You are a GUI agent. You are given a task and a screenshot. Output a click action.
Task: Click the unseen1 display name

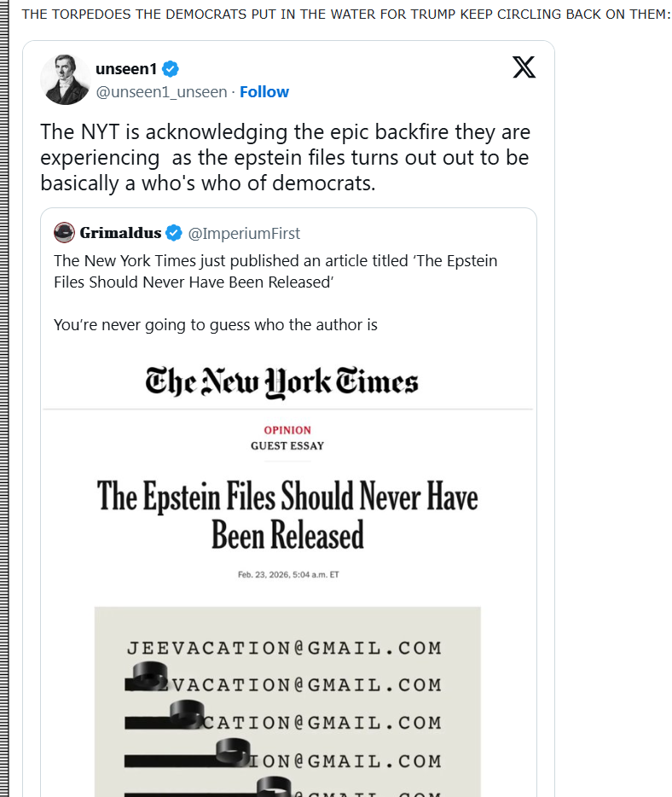click(x=125, y=69)
